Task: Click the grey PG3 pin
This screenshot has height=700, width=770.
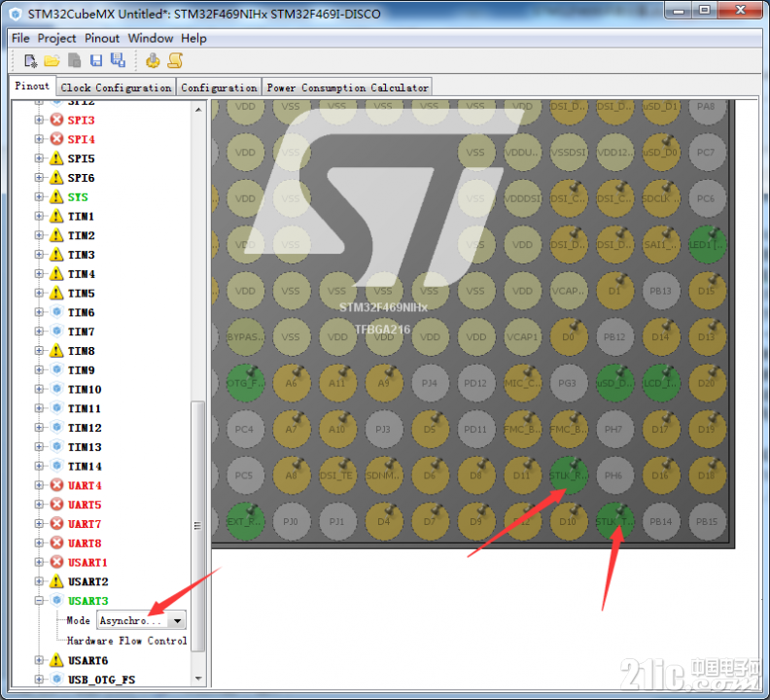Action: pos(568,382)
